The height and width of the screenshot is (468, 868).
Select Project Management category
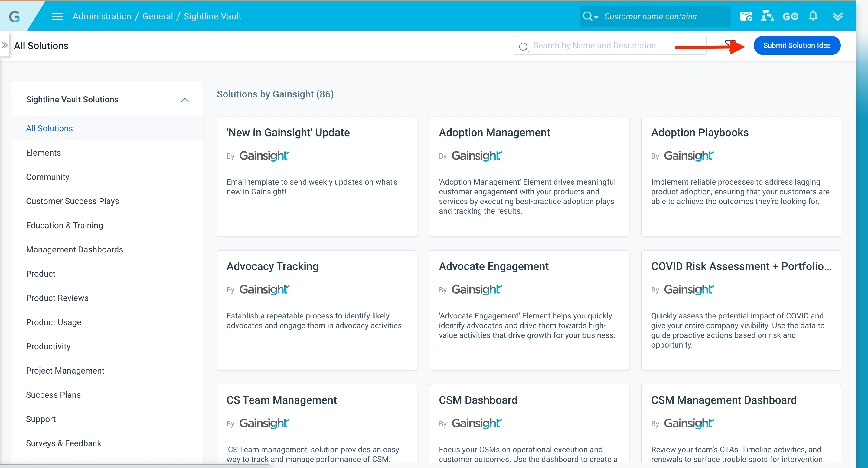107,371
